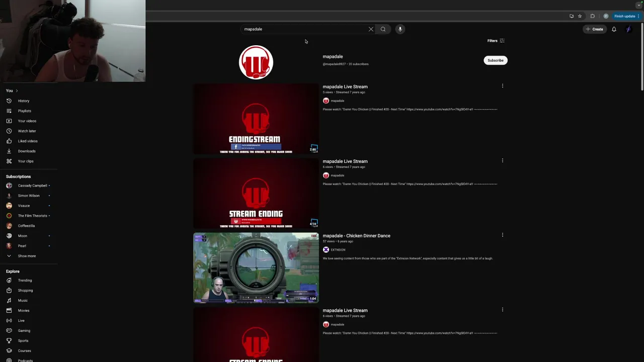644x362 pixels.
Task: Open the tab search dropdown arrow
Action: (638, 5)
